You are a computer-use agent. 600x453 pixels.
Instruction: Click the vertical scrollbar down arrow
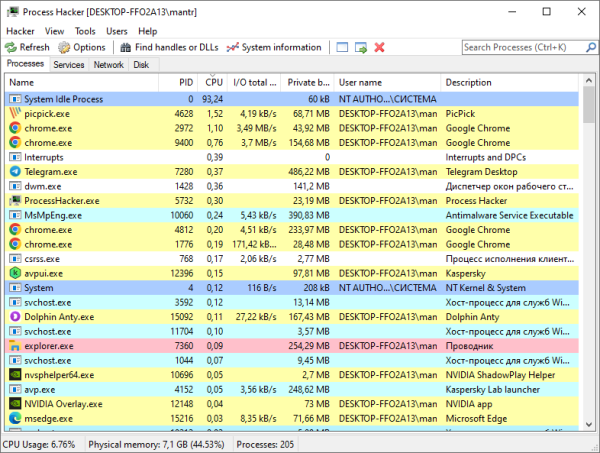pos(591,426)
